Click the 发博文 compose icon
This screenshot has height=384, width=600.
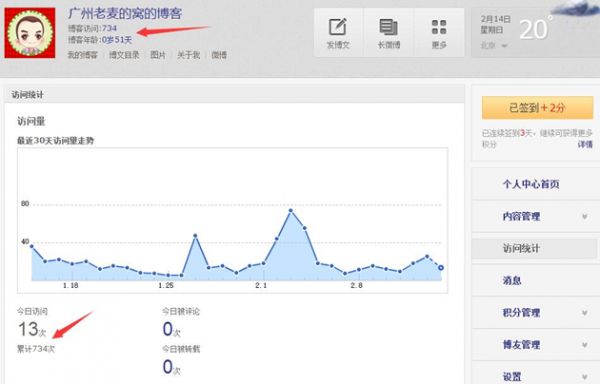tap(338, 28)
